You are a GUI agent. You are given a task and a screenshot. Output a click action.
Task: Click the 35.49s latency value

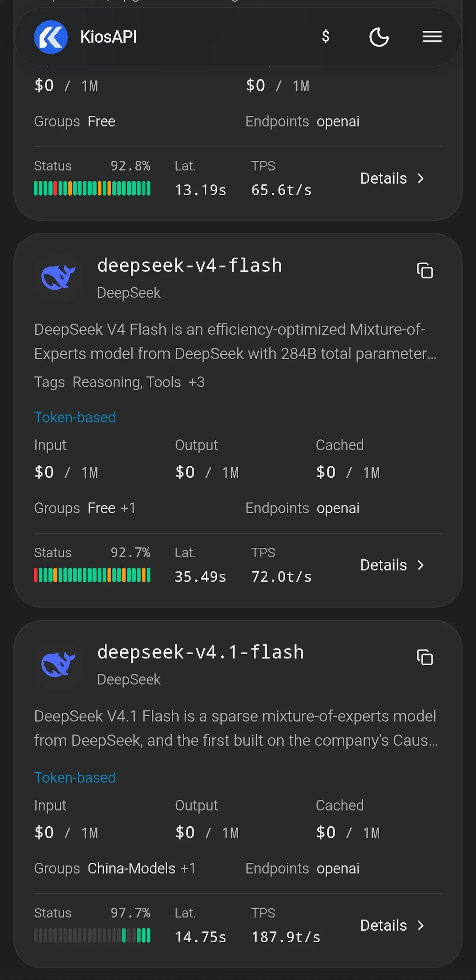coord(200,577)
